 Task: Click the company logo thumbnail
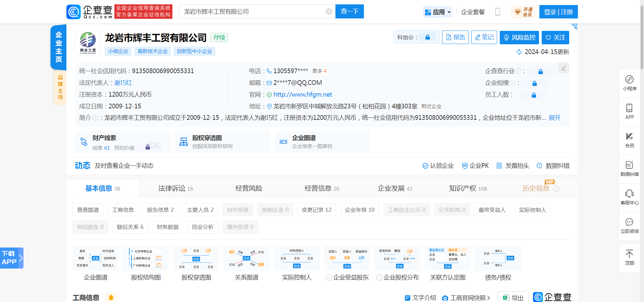tap(88, 43)
